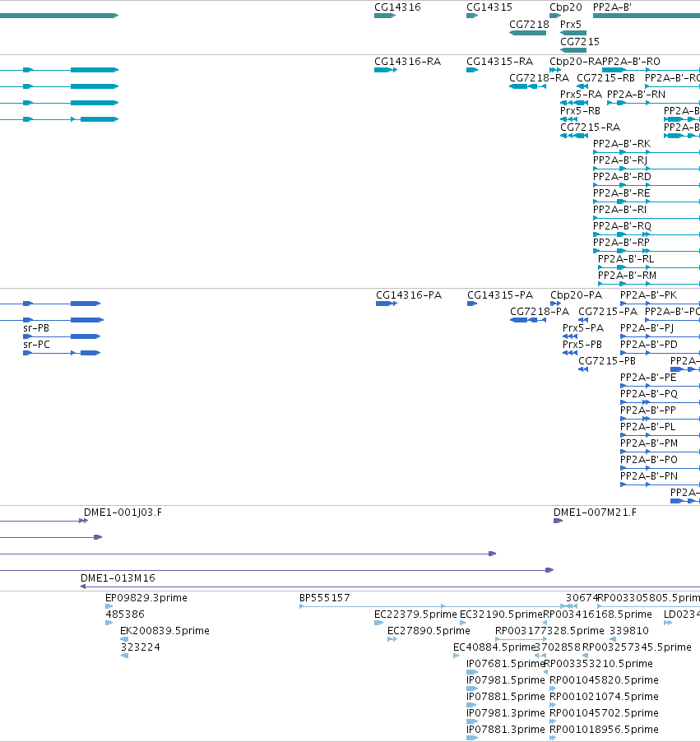Select the CG7215-PA protein label
This screenshot has height=742, width=700.
click(x=608, y=312)
